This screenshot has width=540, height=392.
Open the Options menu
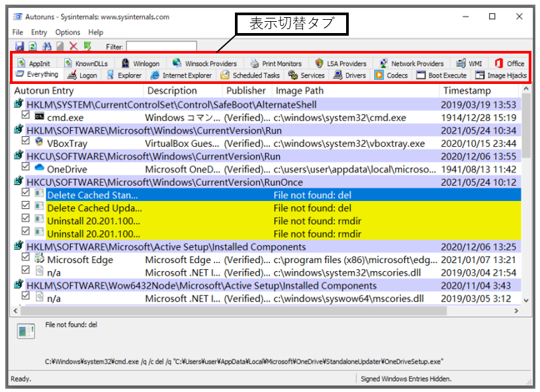[x=67, y=32]
